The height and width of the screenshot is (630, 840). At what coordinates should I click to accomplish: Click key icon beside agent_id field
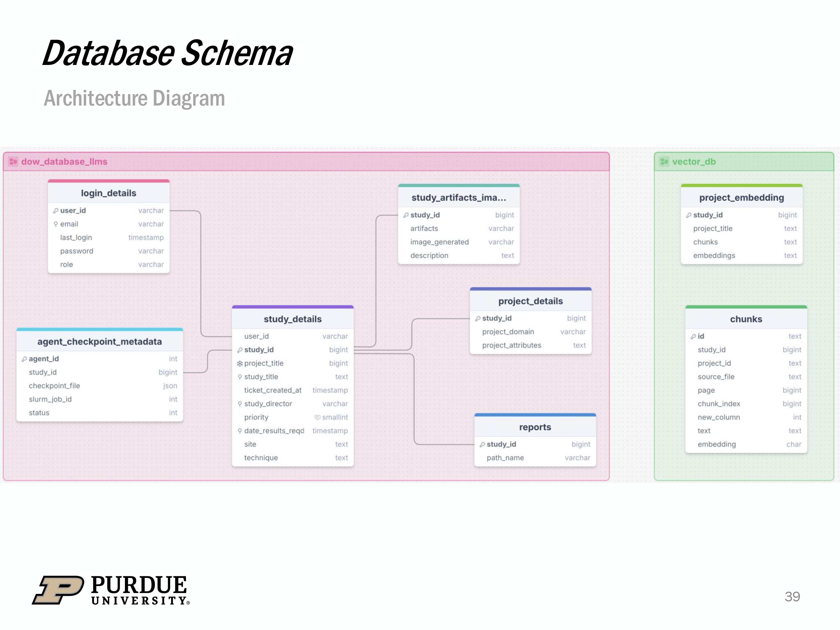coord(24,359)
